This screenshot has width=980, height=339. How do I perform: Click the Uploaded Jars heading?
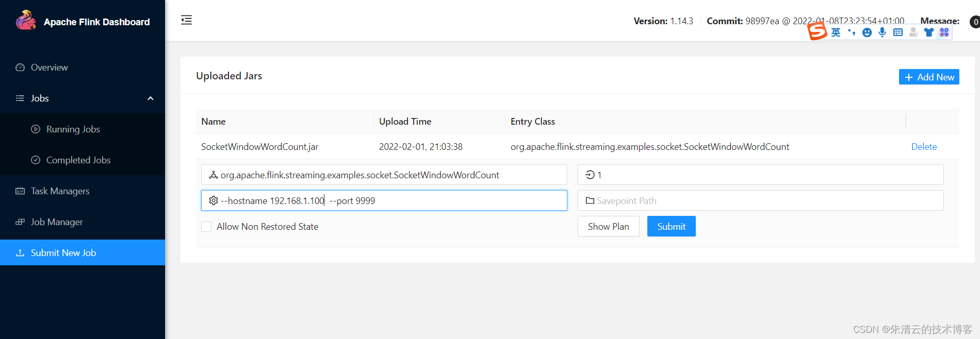pos(229,76)
